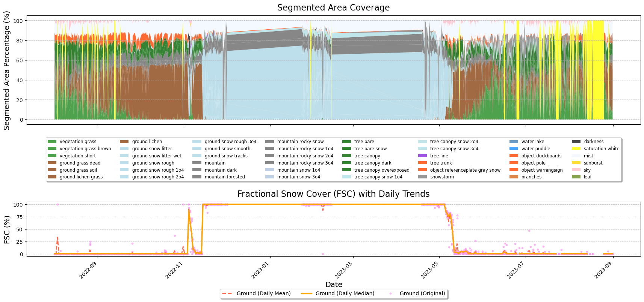The image size is (644, 302).
Task: Click the branches legend color swatch
Action: tap(514, 177)
